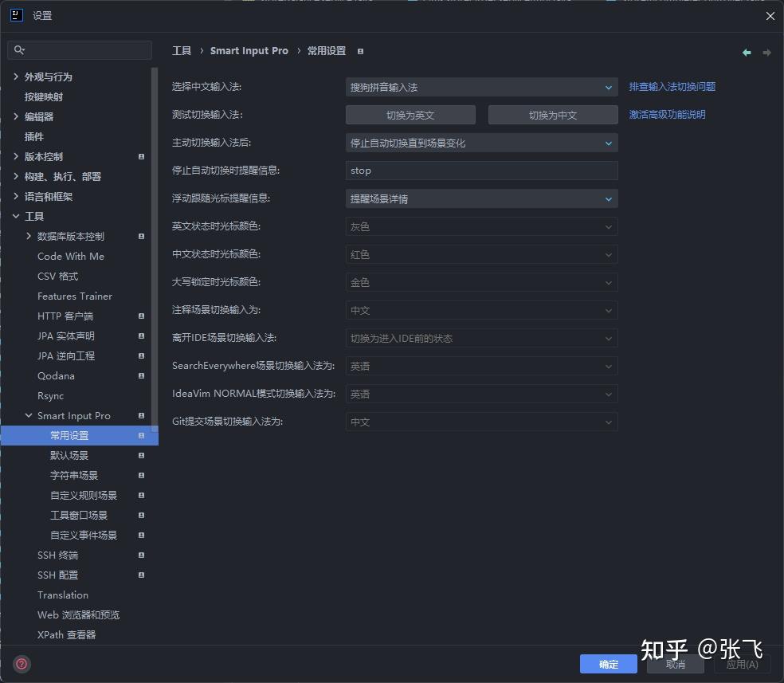
Task: Click the back navigation arrow at top right
Action: (746, 52)
